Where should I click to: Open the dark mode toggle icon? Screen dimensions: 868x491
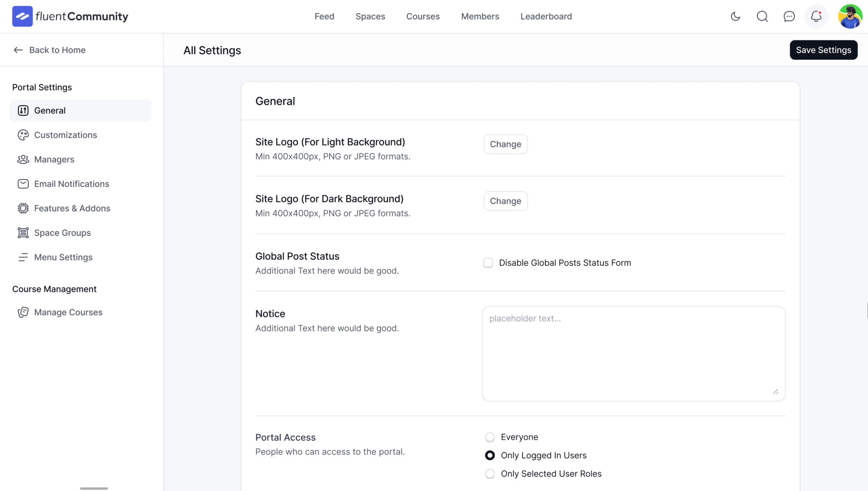[x=735, y=16]
